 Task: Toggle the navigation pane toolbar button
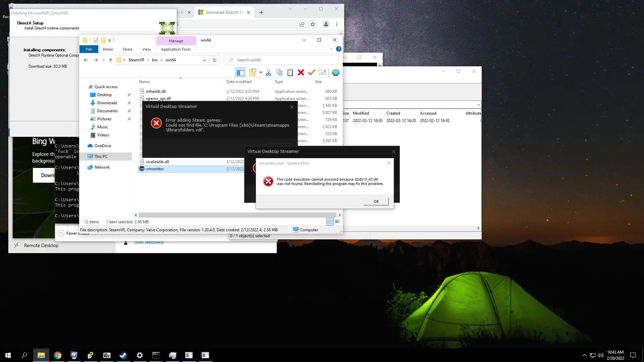[x=240, y=72]
